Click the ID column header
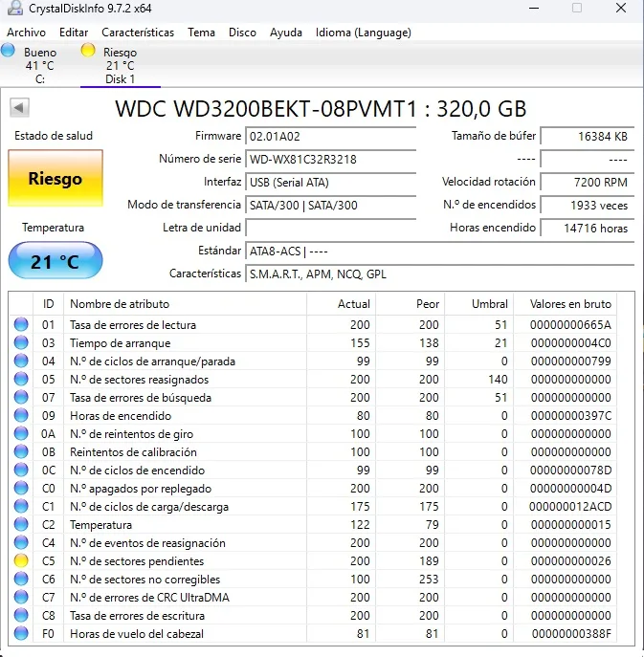 tap(48, 304)
